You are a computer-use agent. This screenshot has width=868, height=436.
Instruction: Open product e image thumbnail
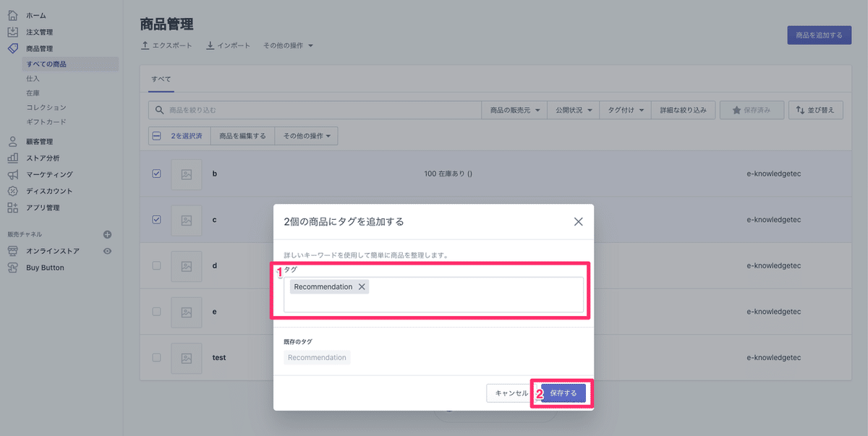coord(187,312)
